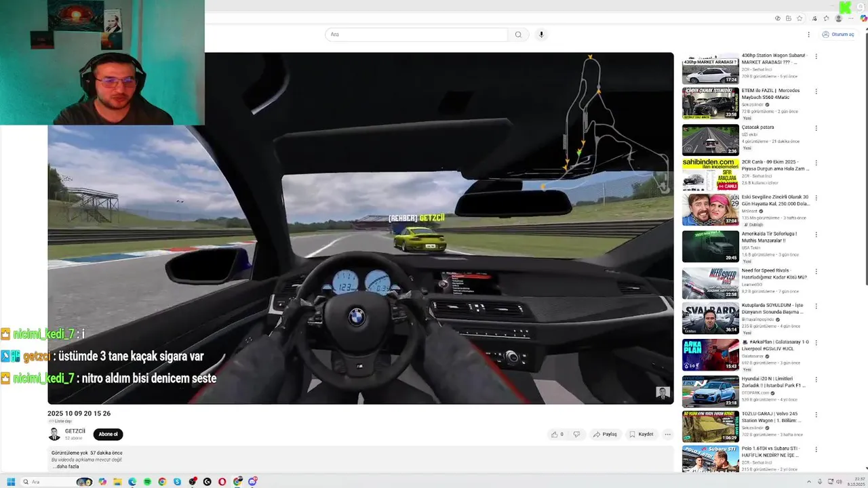Open Opera browser from taskbar

222,482
